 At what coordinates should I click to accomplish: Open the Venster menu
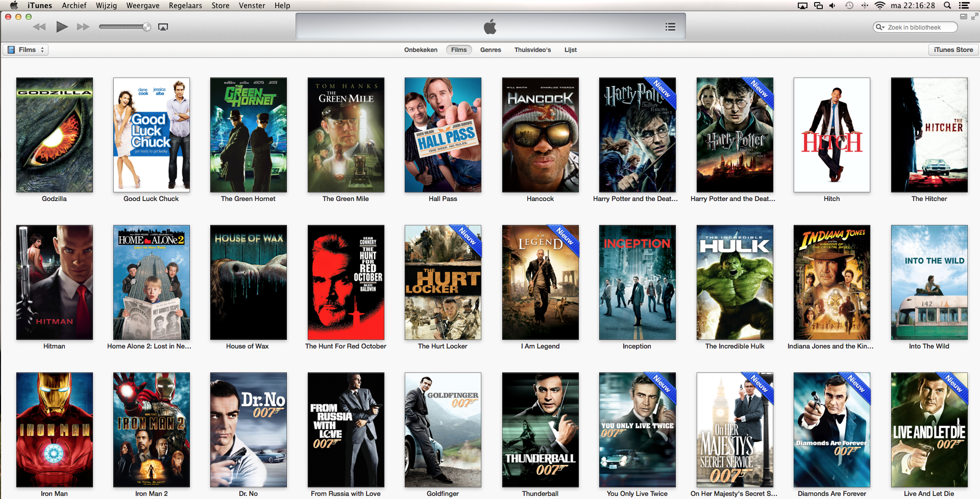point(252,6)
